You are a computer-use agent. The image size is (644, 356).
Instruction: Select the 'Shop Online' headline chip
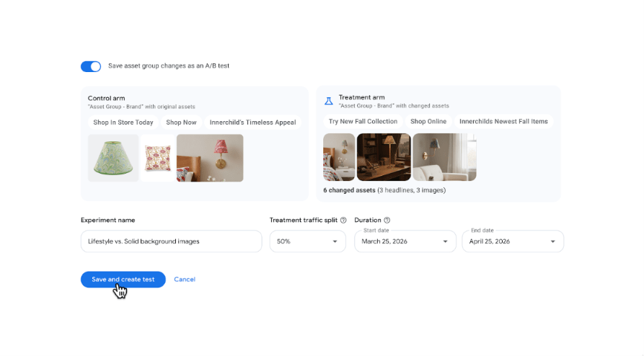428,122
